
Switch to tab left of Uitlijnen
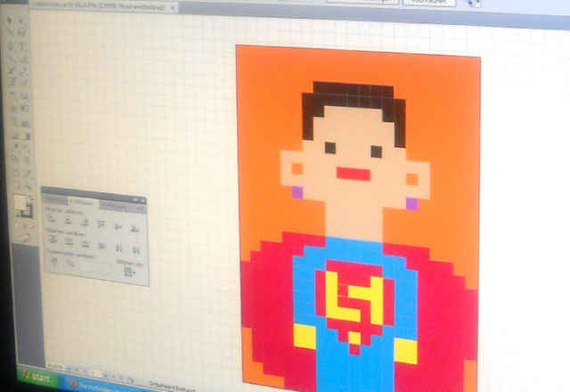point(55,200)
